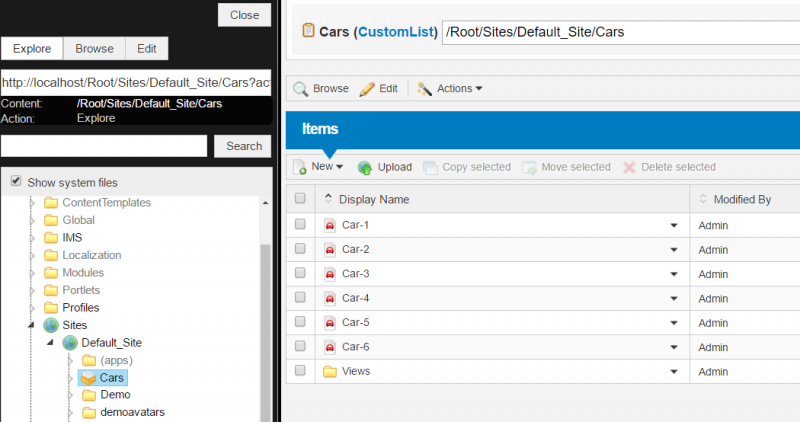Click the Car-3 red car icon
Image resolution: width=800 pixels, height=422 pixels.
tap(330, 274)
